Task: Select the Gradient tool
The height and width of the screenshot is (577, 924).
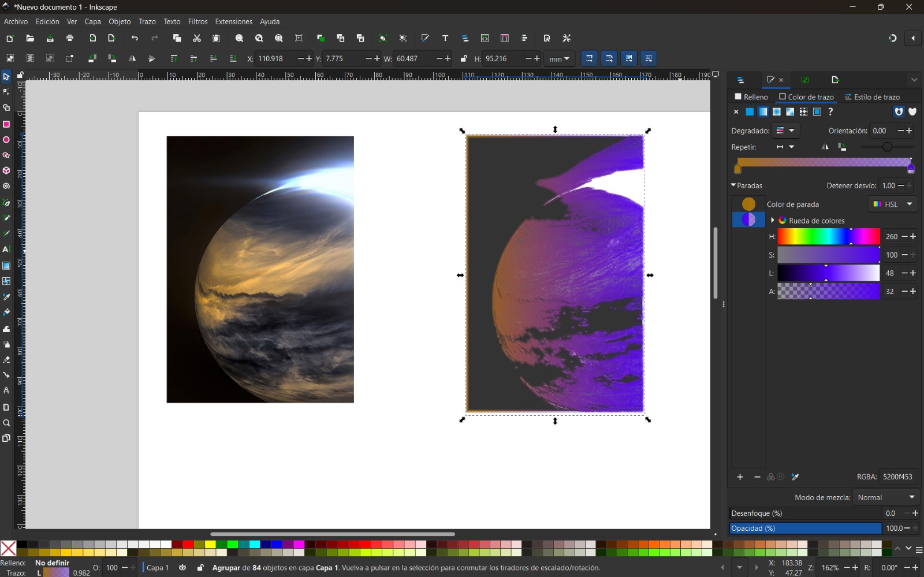Action: coord(6,266)
